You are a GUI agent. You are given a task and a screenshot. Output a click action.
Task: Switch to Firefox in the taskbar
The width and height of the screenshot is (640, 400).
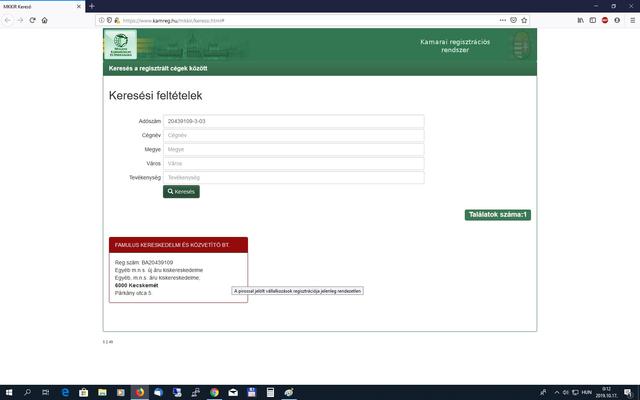pyautogui.click(x=140, y=393)
